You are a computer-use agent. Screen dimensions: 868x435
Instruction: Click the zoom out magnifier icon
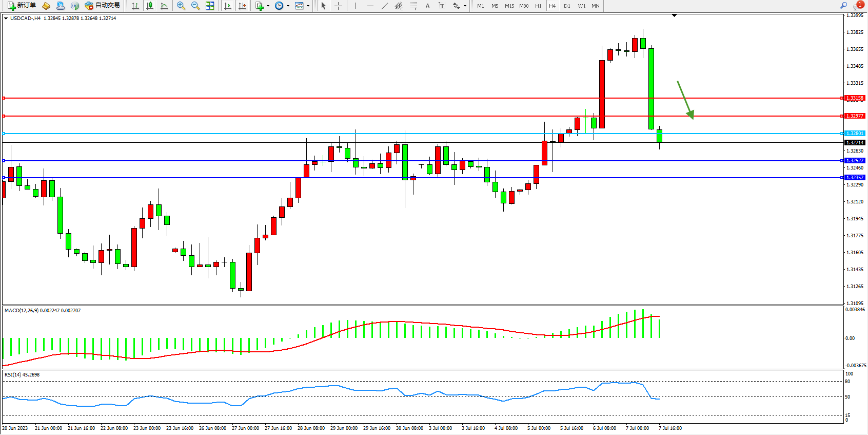[x=195, y=6]
